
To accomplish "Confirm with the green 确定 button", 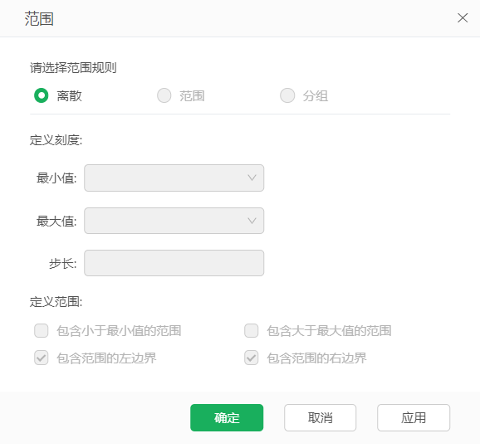I will [227, 418].
